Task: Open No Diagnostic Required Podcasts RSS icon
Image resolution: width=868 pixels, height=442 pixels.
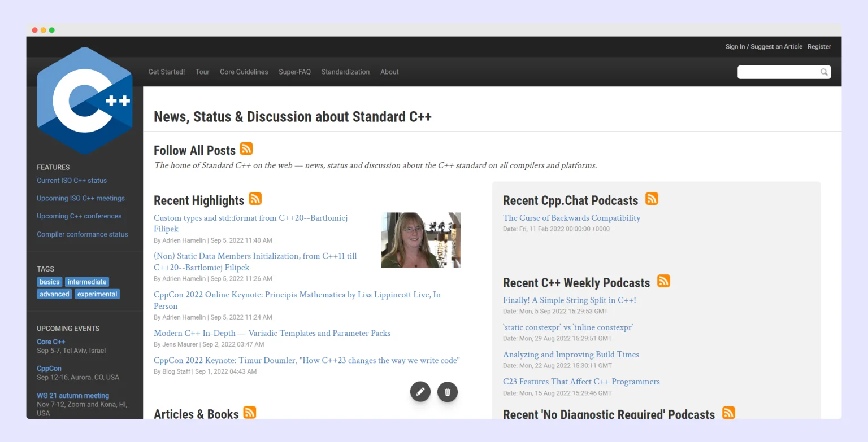Action: click(x=729, y=413)
